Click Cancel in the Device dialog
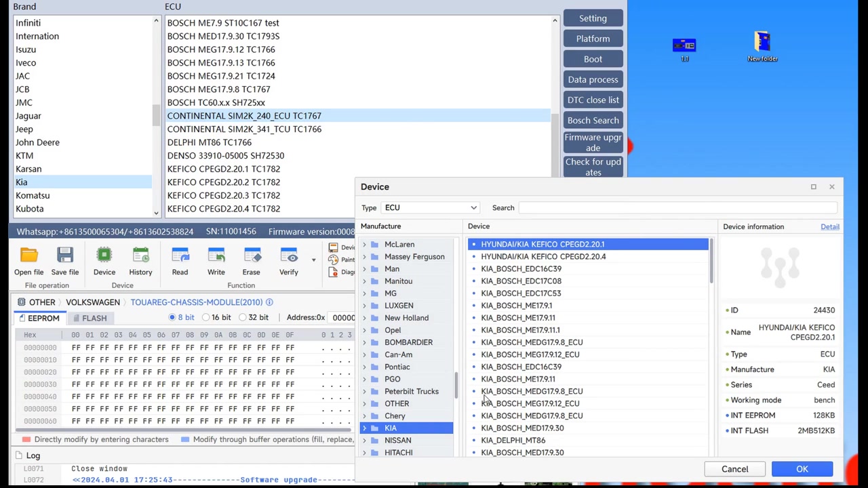The height and width of the screenshot is (488, 868). point(734,469)
